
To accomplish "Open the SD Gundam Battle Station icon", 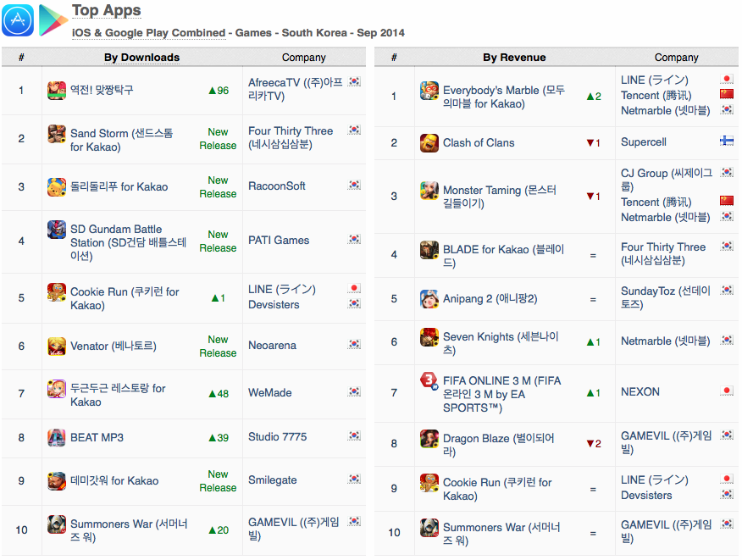I will 56,230.
